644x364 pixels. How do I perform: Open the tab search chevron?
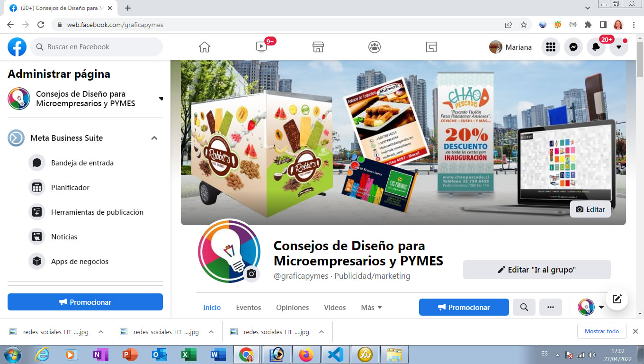(x=588, y=8)
